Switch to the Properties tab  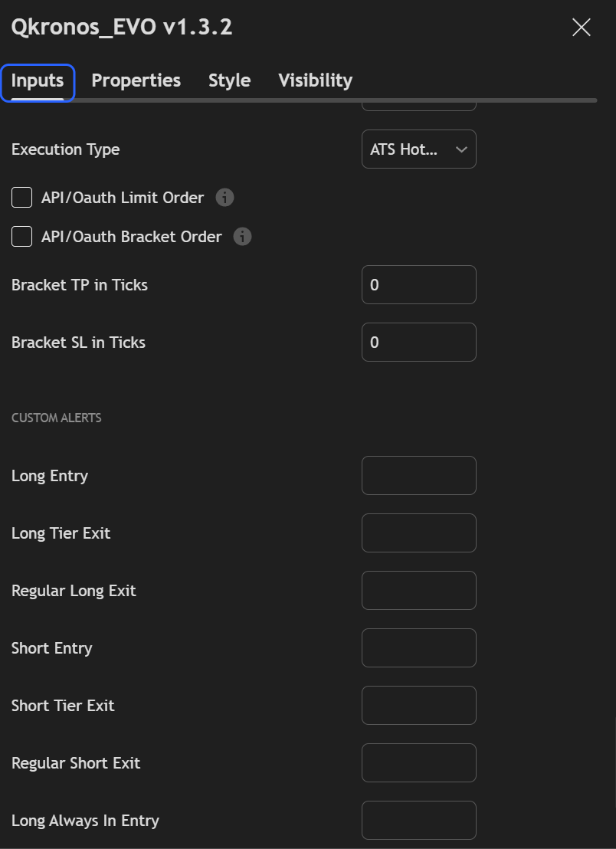(136, 80)
